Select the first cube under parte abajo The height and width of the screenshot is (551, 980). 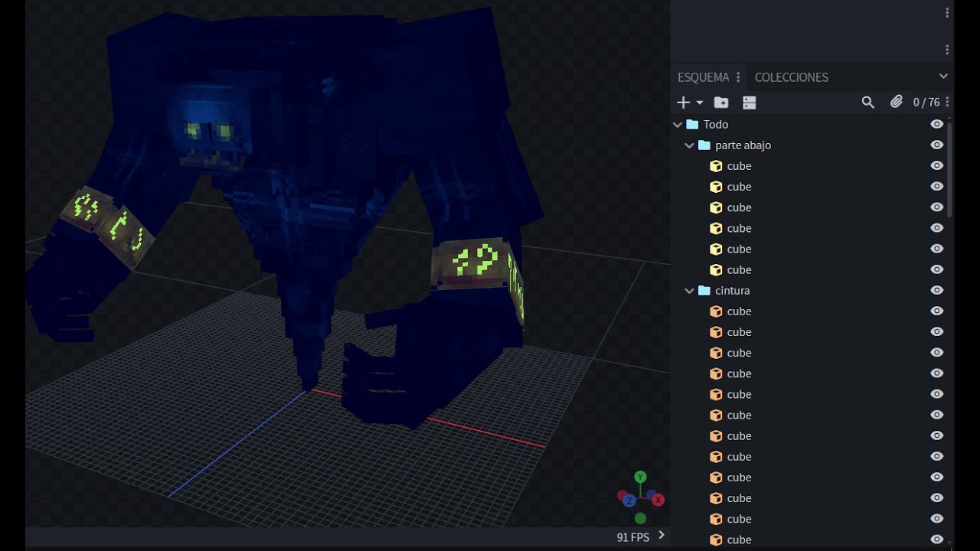click(809, 166)
